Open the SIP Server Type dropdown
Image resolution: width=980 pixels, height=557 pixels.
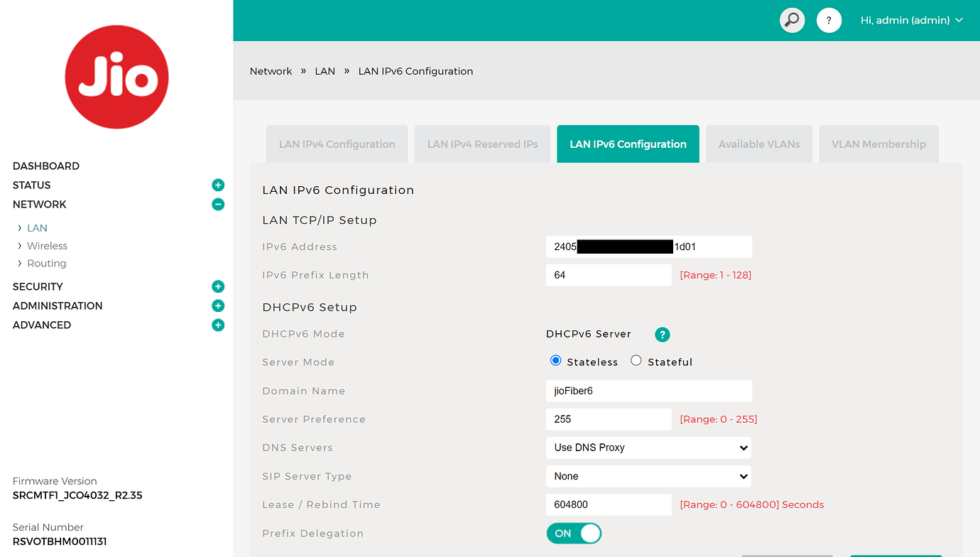tap(648, 476)
